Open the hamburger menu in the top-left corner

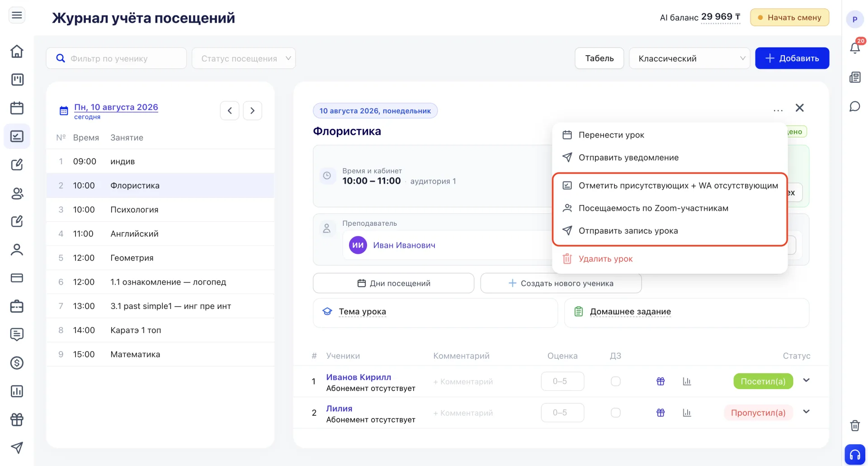[17, 15]
